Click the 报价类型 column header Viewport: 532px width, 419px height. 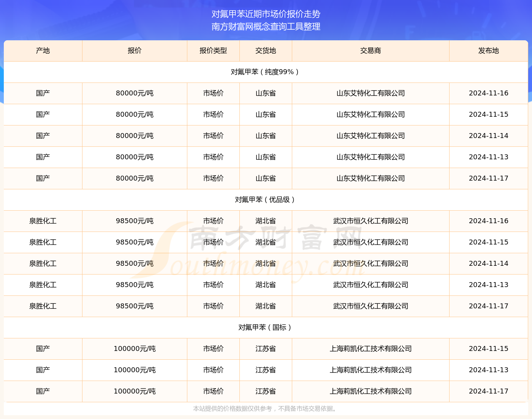[x=213, y=51]
